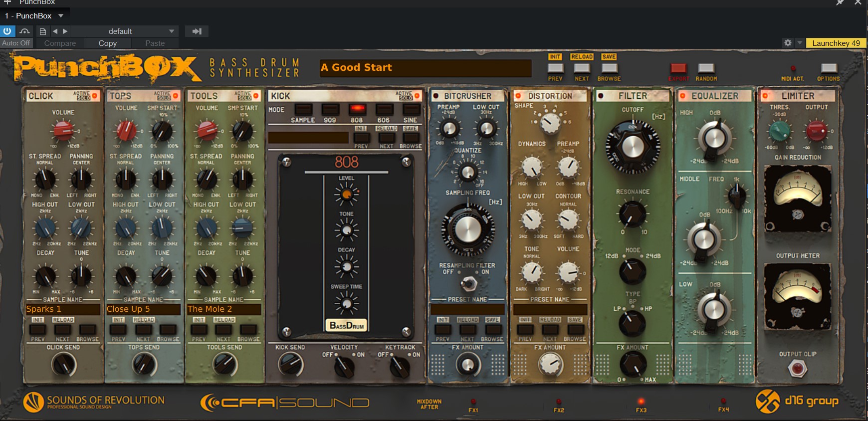Click the TOPS SEND knob
The image size is (868, 421).
tap(144, 365)
